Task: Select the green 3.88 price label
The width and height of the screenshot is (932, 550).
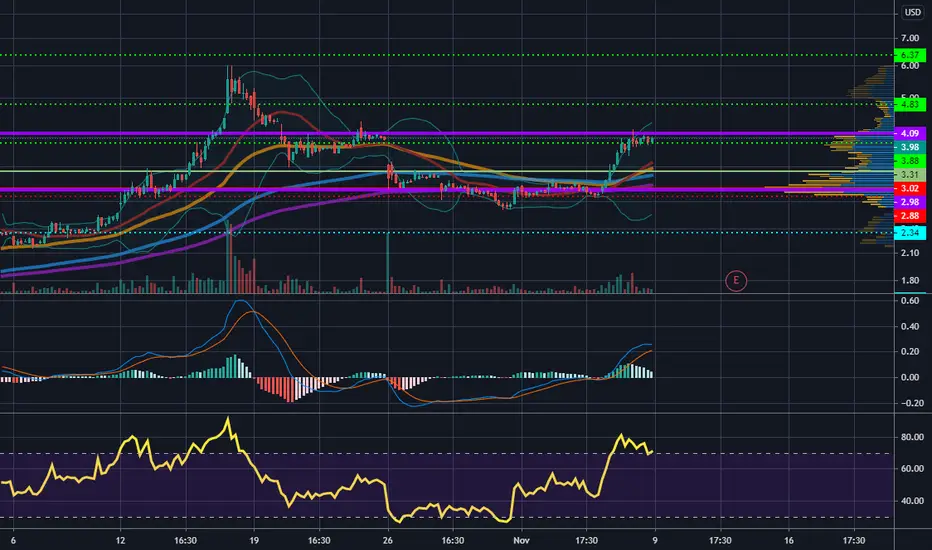Action: pyautogui.click(x=910, y=161)
